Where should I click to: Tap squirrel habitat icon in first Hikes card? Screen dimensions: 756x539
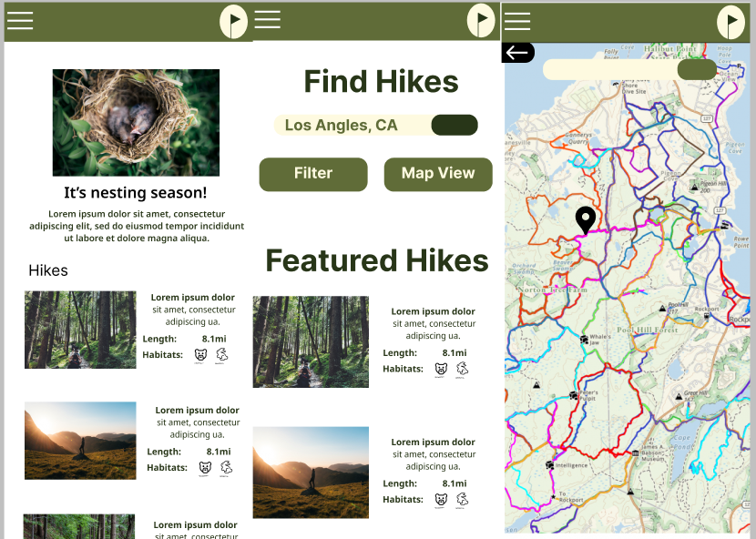[221, 356]
